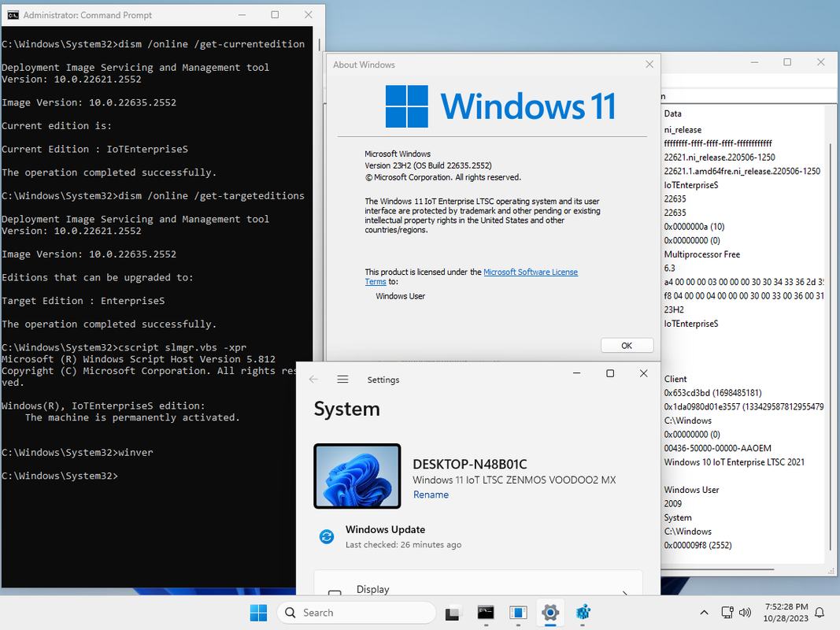The width and height of the screenshot is (840, 630).
Task: Switch to Command Prompt via taskbar icon
Action: [x=486, y=613]
